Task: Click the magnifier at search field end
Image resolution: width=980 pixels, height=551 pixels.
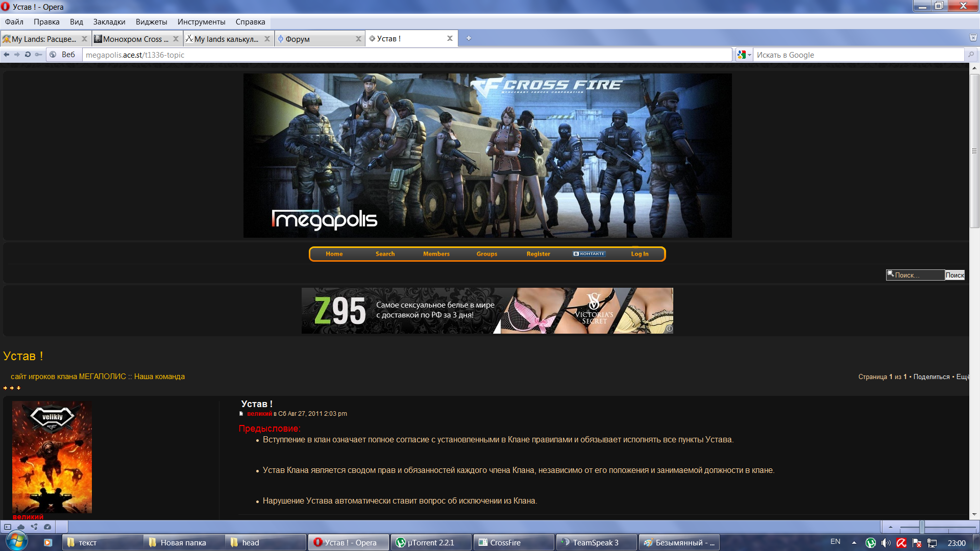Action: pos(971,55)
